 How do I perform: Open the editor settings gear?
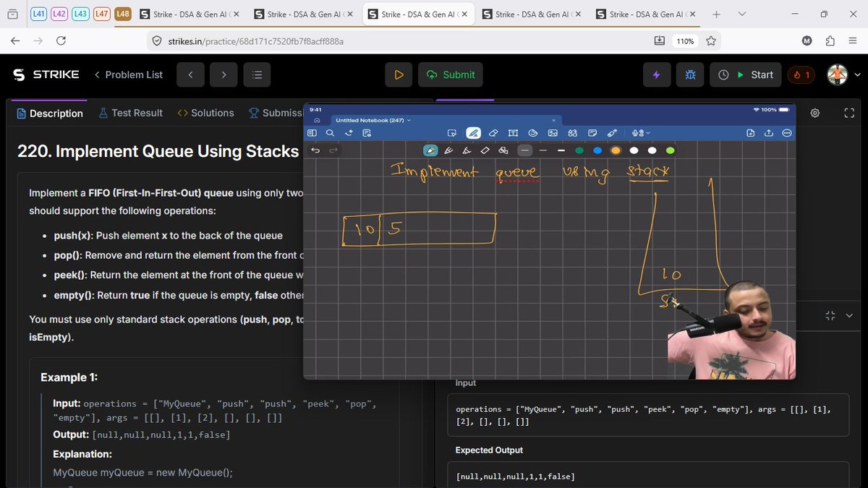(x=815, y=113)
